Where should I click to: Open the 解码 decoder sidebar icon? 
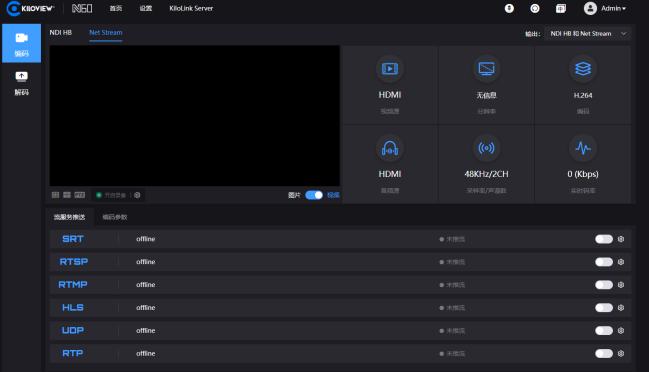tap(22, 83)
